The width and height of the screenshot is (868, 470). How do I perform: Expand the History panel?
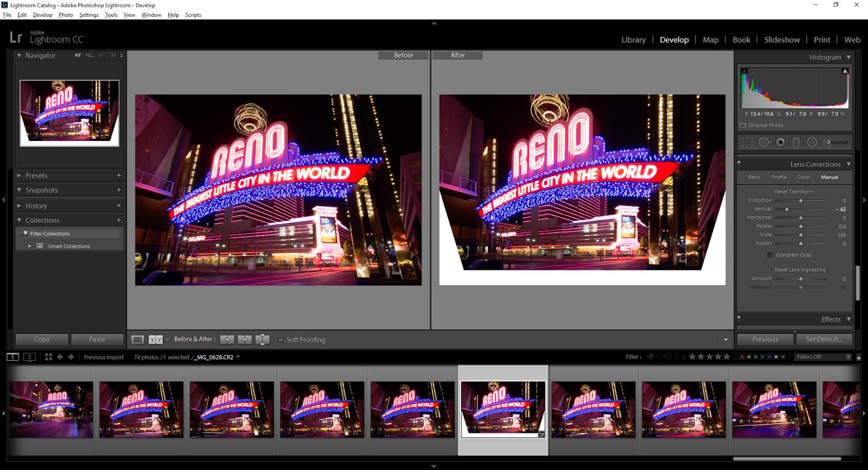[19, 205]
